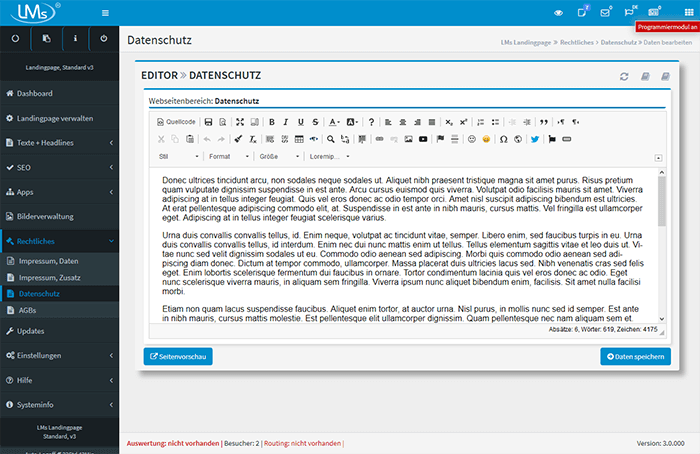This screenshot has height=454, width=700.
Task: Toggle block quote formatting
Action: 544,122
